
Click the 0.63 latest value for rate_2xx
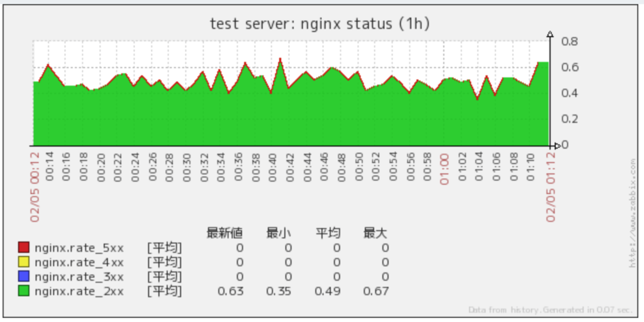click(230, 292)
